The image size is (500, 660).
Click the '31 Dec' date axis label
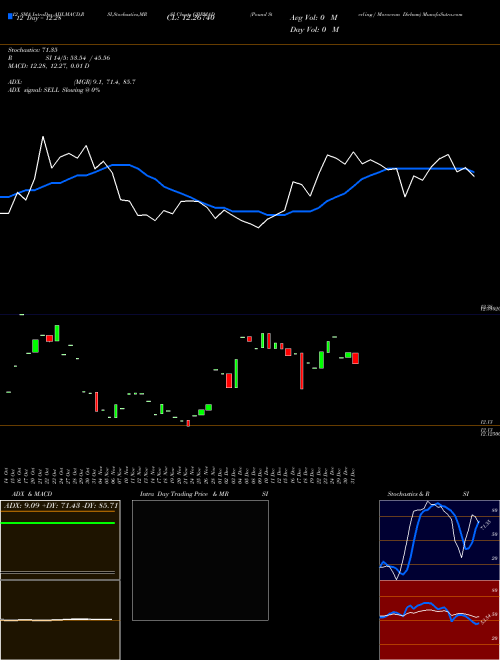pyautogui.click(x=353, y=475)
